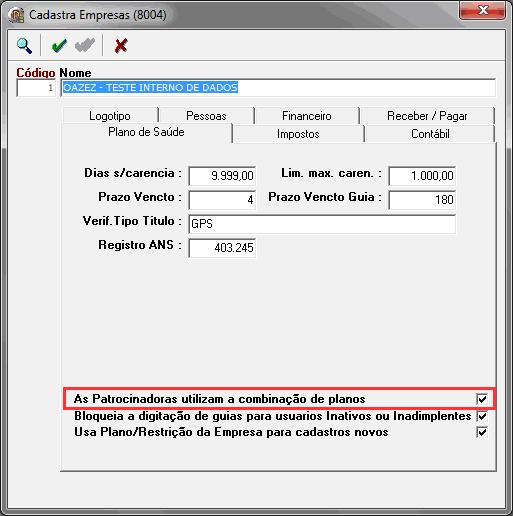Click the Dias s/carencia input field
Viewport: 513px width, 516px height.
222,176
